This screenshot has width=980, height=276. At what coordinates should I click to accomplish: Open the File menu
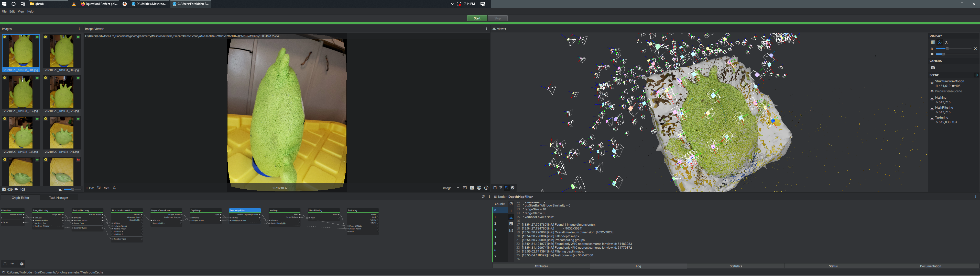coord(4,11)
